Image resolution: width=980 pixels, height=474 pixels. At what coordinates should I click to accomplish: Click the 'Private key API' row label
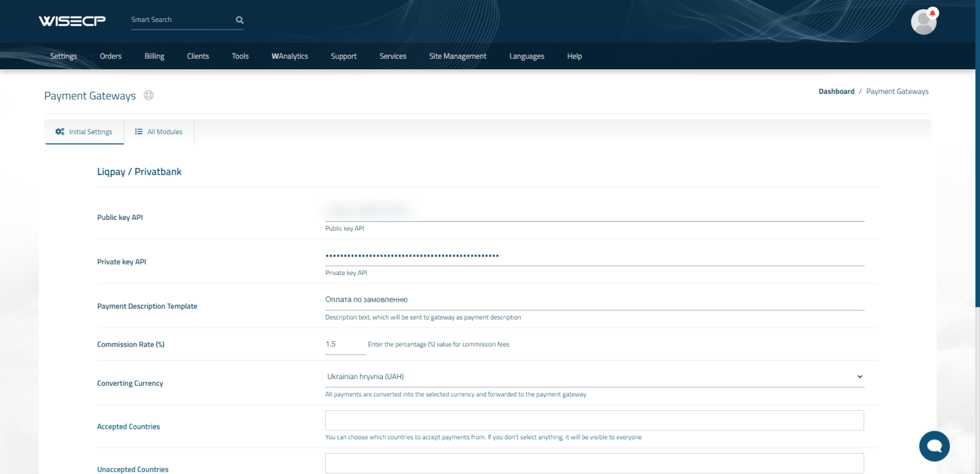pos(122,262)
